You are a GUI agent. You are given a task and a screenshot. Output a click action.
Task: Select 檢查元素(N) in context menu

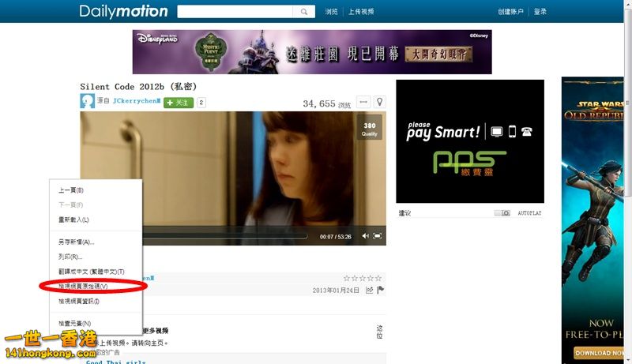point(74,324)
